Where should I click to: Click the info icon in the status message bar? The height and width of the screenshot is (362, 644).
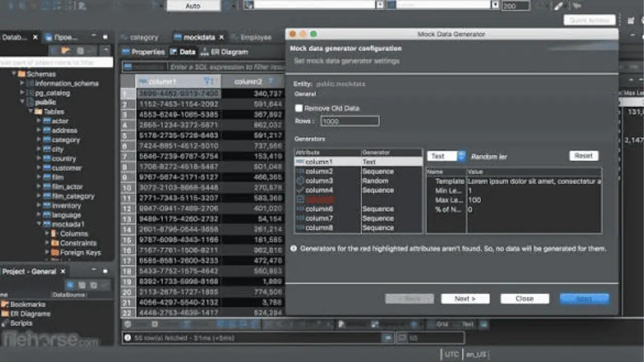pos(128,338)
